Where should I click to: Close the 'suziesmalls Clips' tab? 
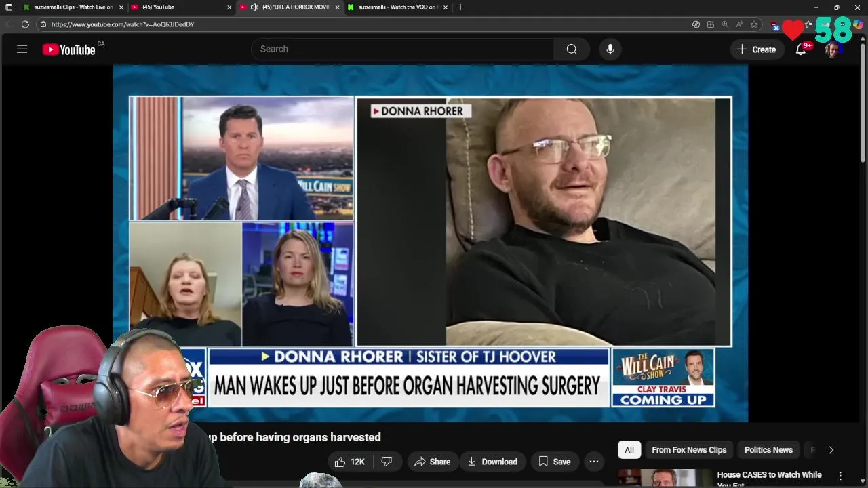tap(121, 7)
